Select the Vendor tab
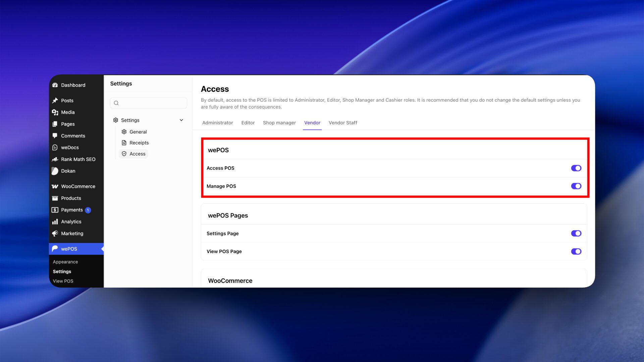This screenshot has width=644, height=362. (x=312, y=123)
